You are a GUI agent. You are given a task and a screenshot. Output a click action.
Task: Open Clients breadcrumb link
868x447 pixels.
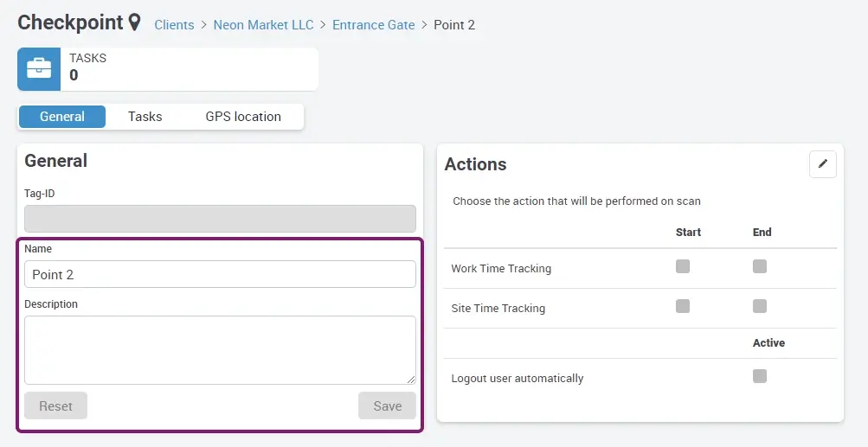click(174, 25)
